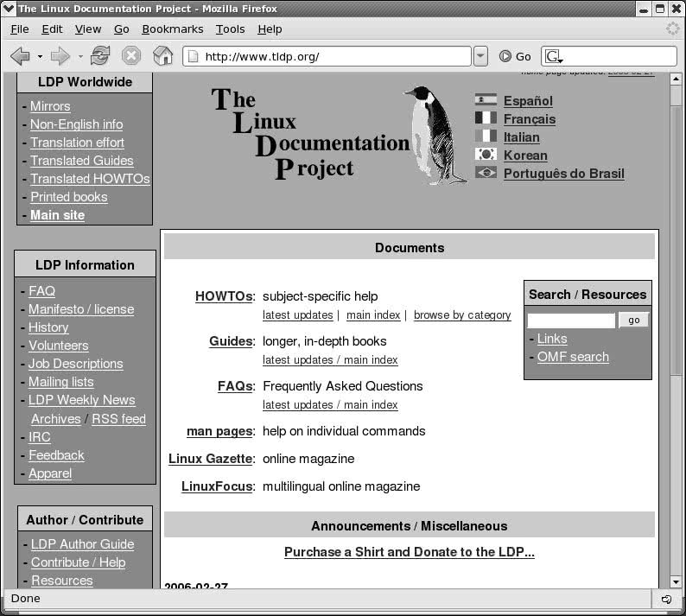Open the FAQ link in LDP Information
Screen dimensions: 686x616
42,291
